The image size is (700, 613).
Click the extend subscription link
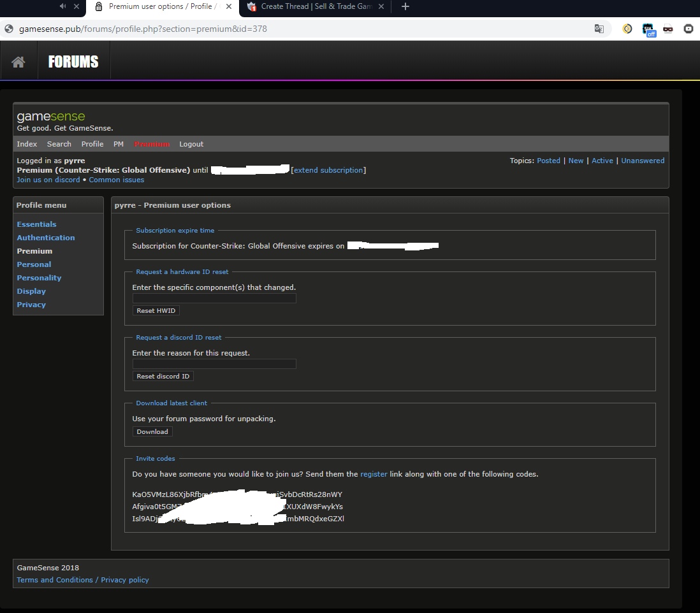point(328,170)
